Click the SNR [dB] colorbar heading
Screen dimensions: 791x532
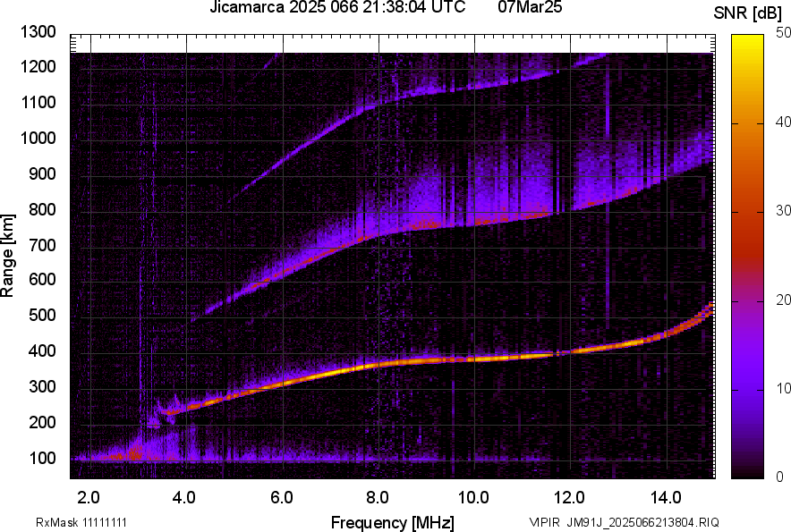[x=747, y=13]
